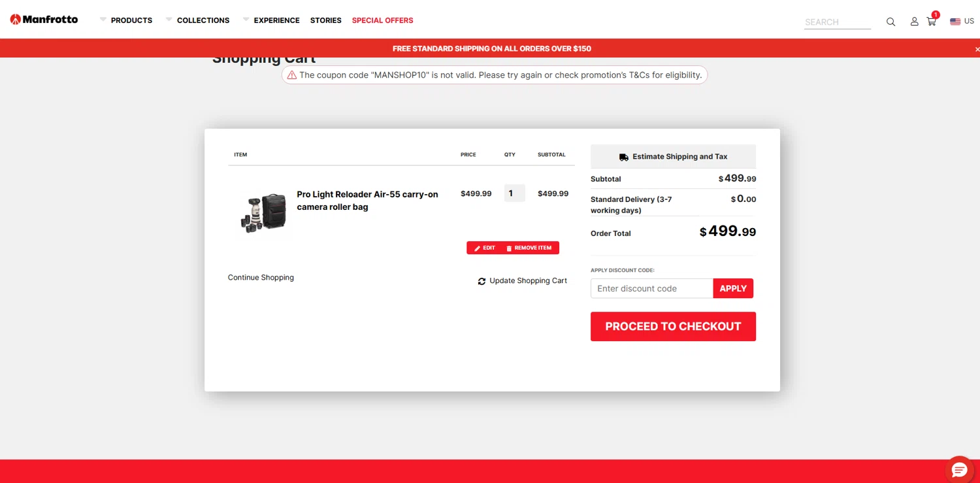Image resolution: width=980 pixels, height=483 pixels.
Task: Open the PRODUCTS menu
Action: [131, 20]
